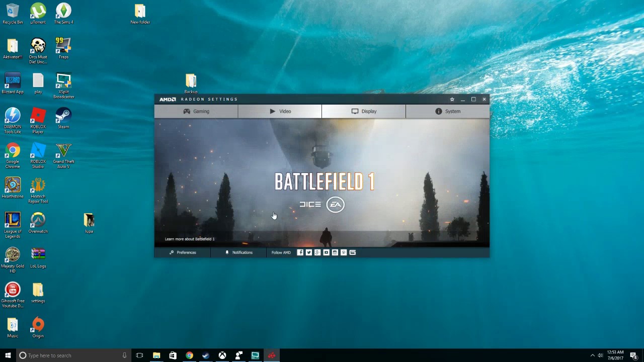The image size is (644, 362).
Task: Open Fraps desktop icon
Action: pos(63,49)
